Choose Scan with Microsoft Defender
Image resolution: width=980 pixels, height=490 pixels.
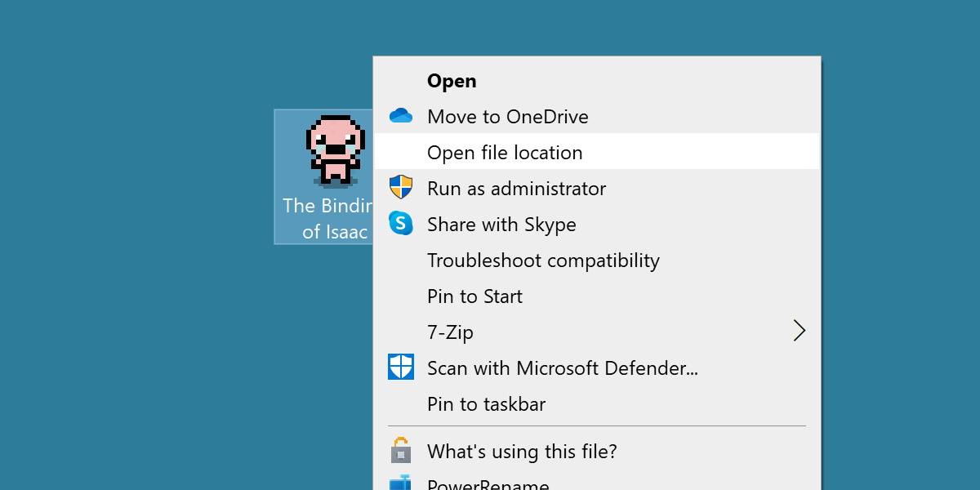597,367
